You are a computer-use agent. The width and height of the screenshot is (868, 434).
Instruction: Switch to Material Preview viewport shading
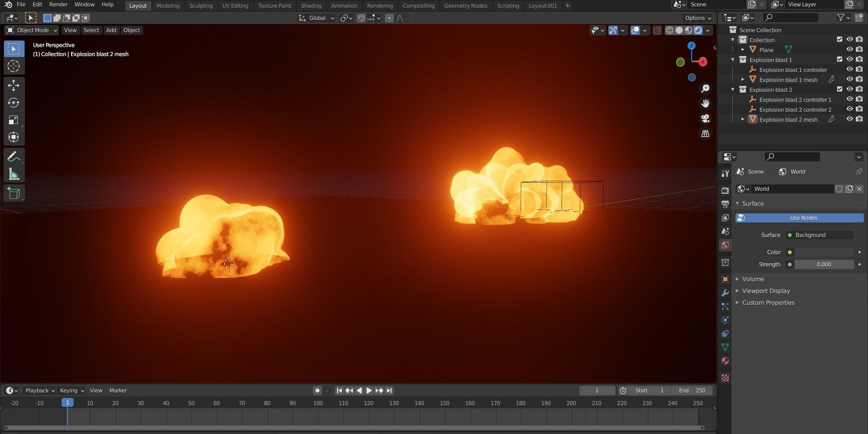688,30
